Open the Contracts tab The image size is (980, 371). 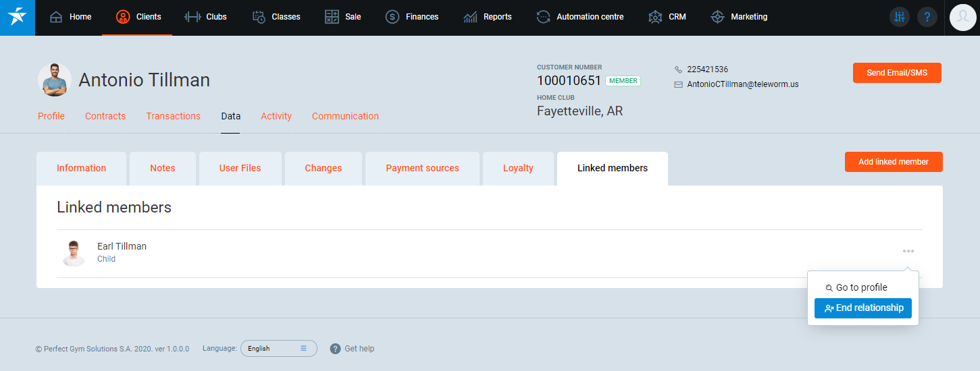(105, 116)
